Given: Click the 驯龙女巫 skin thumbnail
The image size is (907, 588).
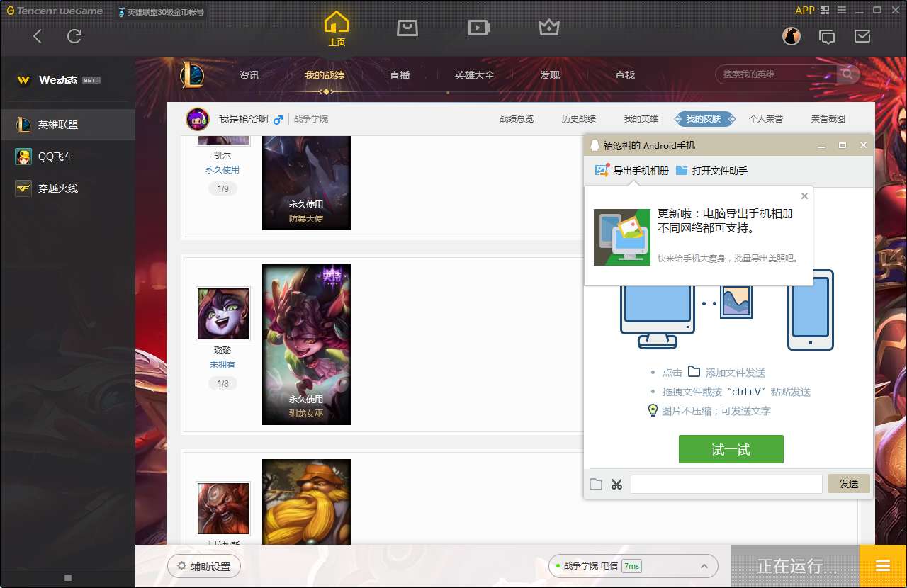Looking at the screenshot, I should point(306,344).
